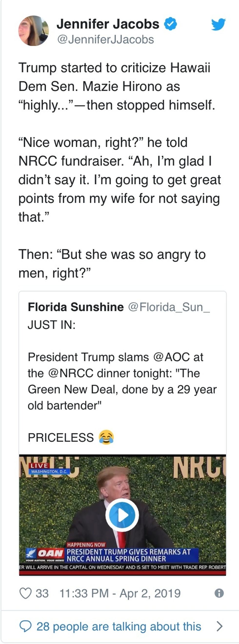Open the tweet info icon
This screenshot has width=239, height=644.
pyautogui.click(x=219, y=593)
